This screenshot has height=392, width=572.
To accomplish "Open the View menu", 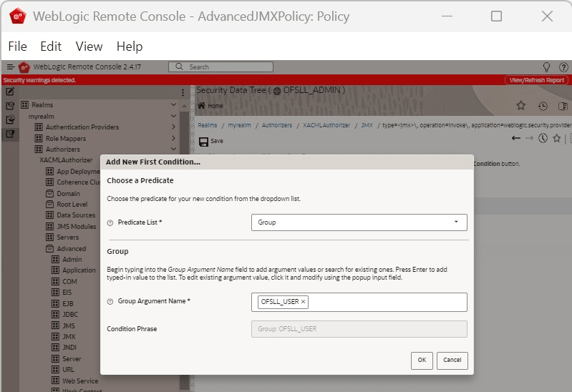I will (89, 46).
